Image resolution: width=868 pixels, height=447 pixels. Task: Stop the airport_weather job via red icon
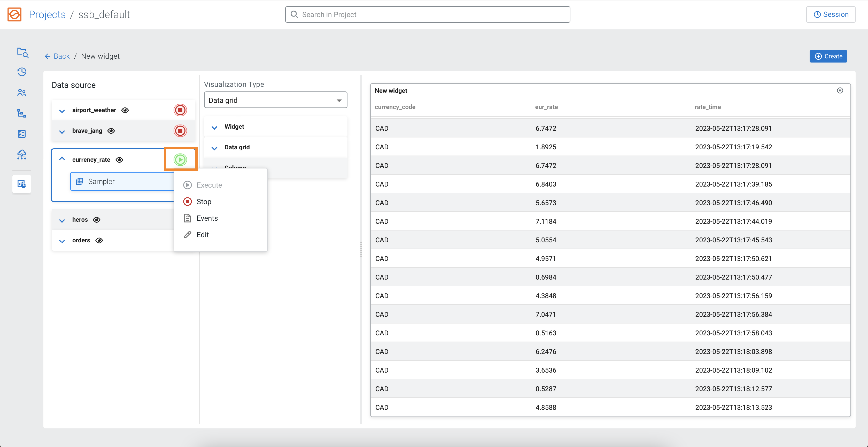(x=180, y=110)
